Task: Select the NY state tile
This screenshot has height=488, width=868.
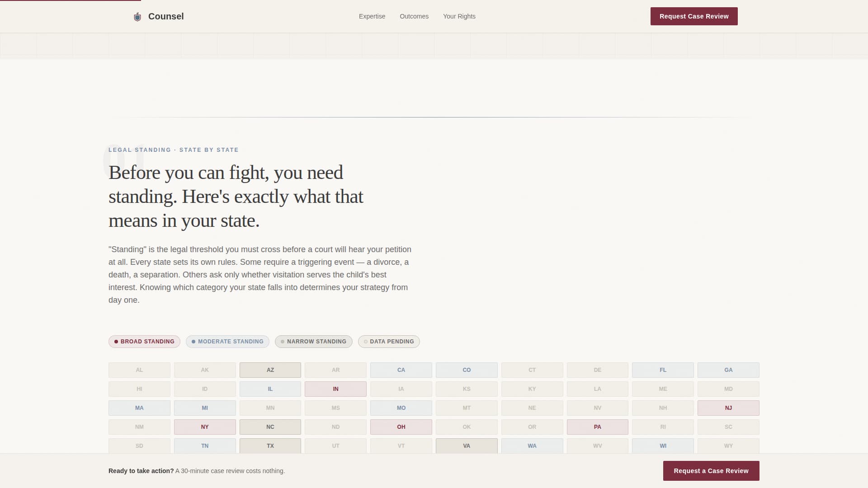Action: tap(205, 427)
